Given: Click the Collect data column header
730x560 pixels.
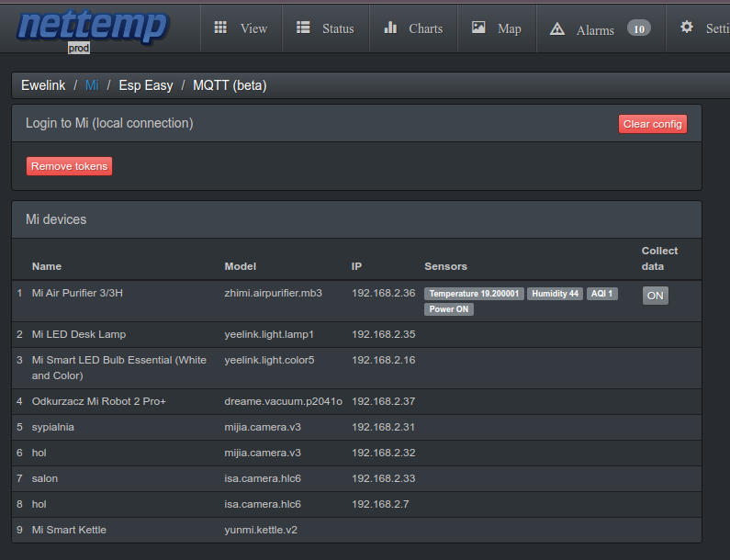Looking at the screenshot, I should point(659,258).
